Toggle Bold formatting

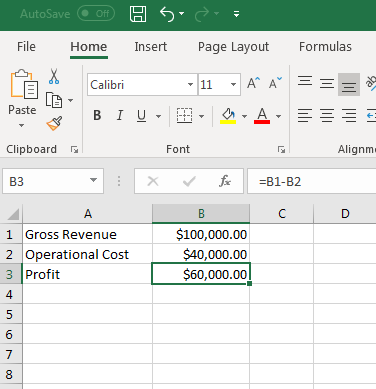(x=97, y=116)
